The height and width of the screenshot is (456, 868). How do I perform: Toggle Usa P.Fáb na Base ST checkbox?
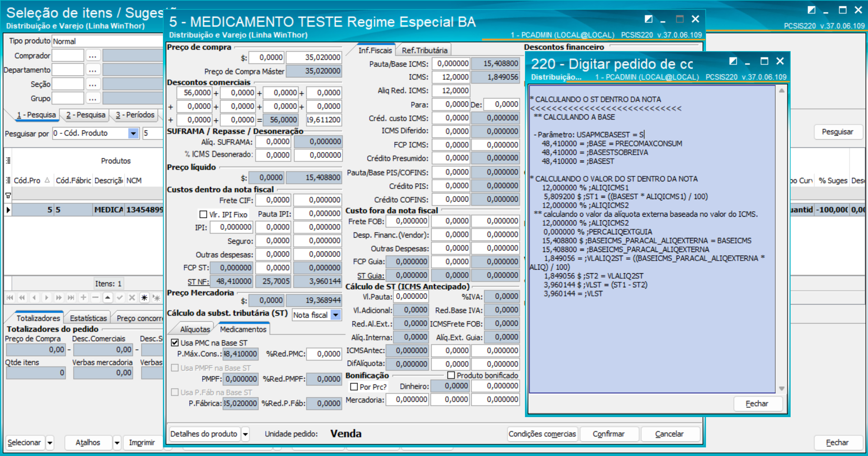[x=175, y=392]
